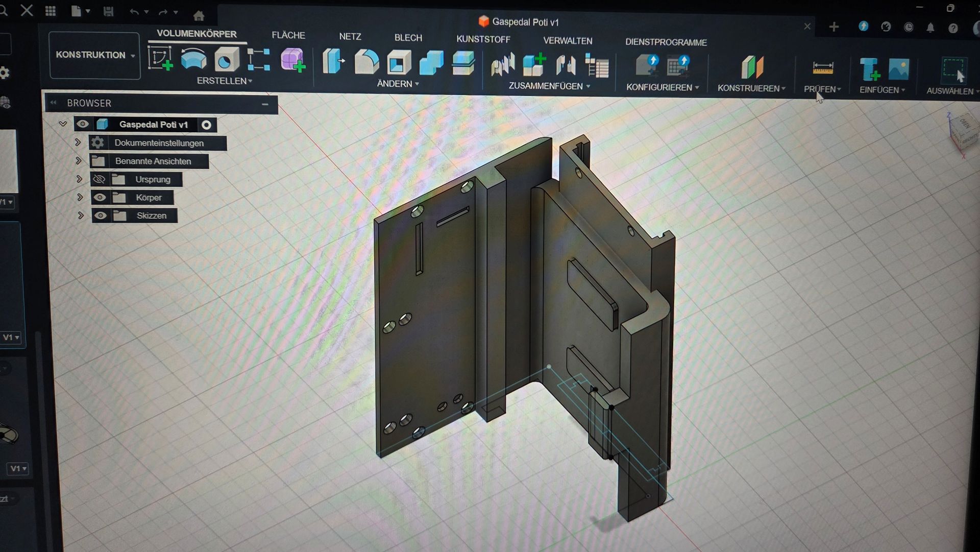Open the Erstellen dropdown menu
The width and height of the screenshot is (980, 552).
[224, 80]
